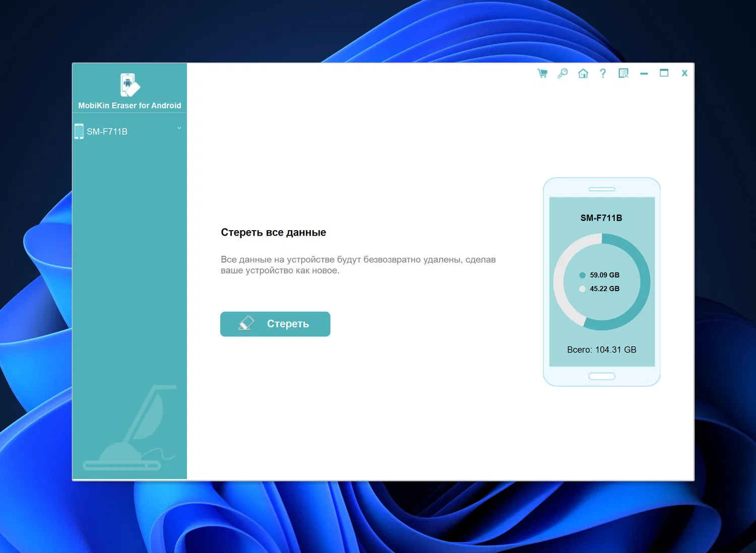This screenshot has width=756, height=553.
Task: Click the 'Стереть все данные' heading
Action: click(x=274, y=232)
